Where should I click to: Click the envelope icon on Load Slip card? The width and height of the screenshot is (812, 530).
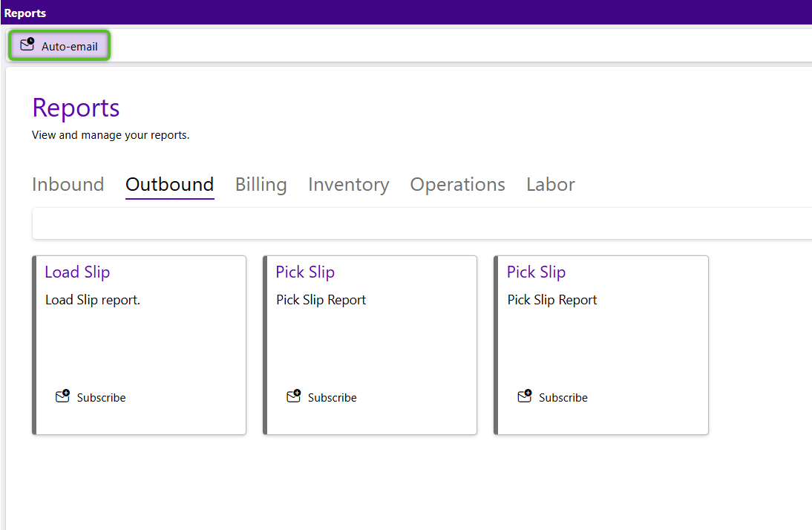(x=63, y=396)
